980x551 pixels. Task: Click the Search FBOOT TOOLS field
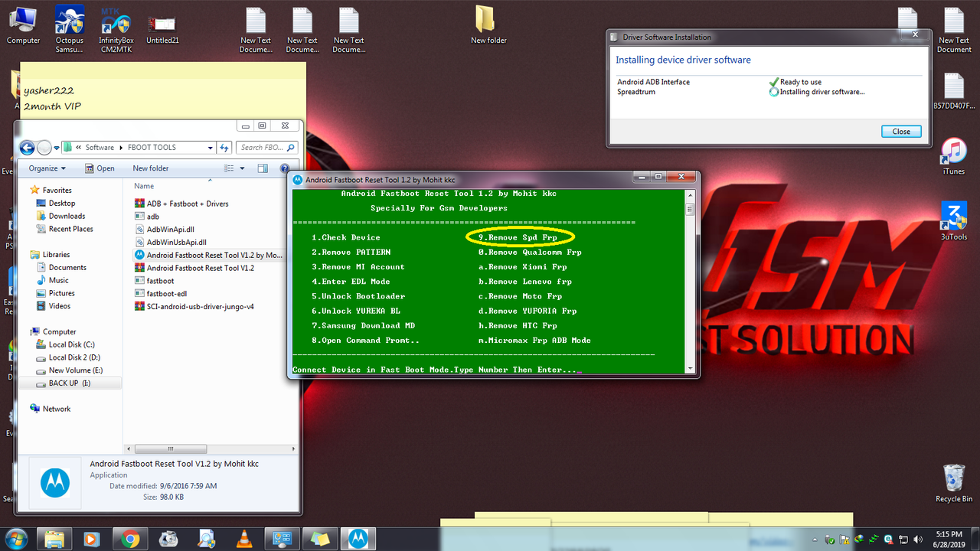click(x=266, y=148)
